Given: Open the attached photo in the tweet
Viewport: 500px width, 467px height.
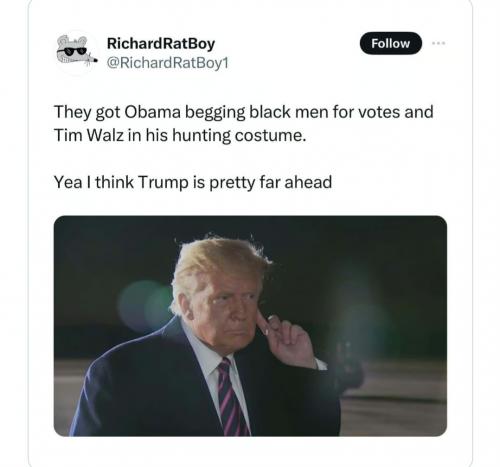Looking at the screenshot, I should click(250, 326).
